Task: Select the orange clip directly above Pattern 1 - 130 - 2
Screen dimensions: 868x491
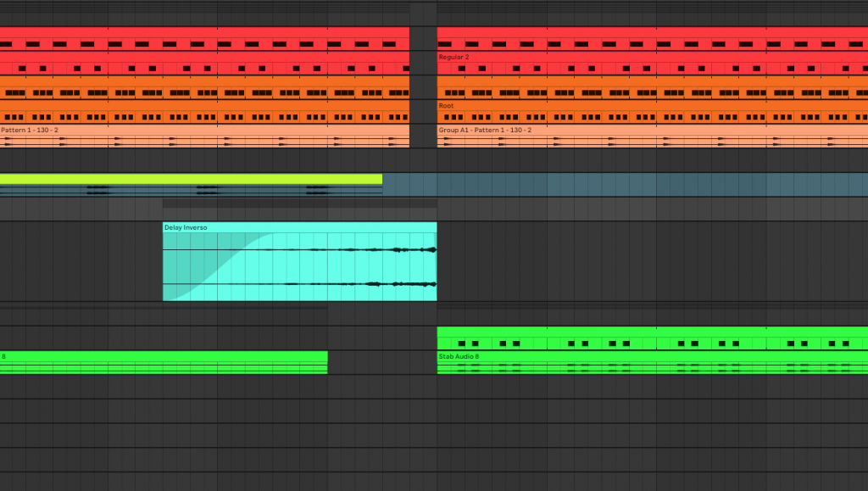Action: tap(204, 111)
